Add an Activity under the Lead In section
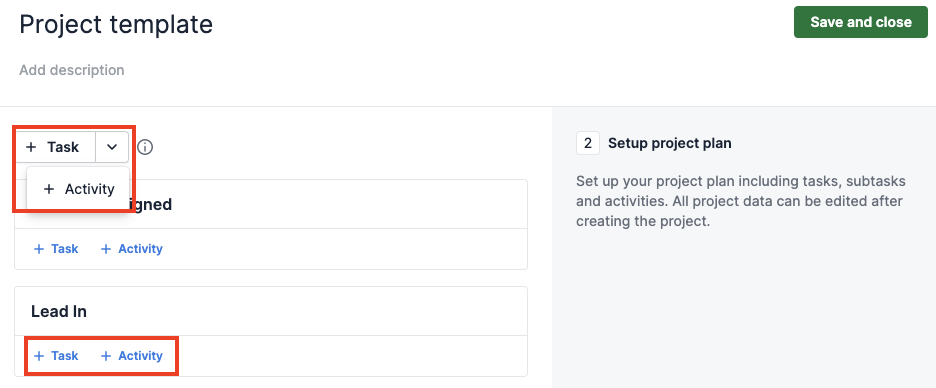The width and height of the screenshot is (936, 388). tap(131, 356)
